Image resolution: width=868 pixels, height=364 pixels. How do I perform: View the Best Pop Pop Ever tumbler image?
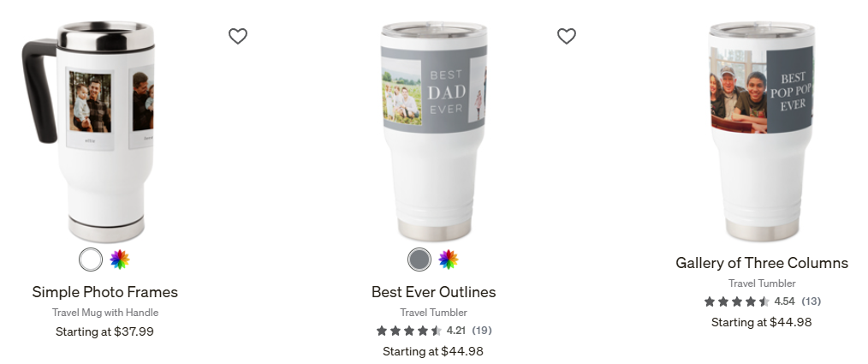pyautogui.click(x=762, y=131)
